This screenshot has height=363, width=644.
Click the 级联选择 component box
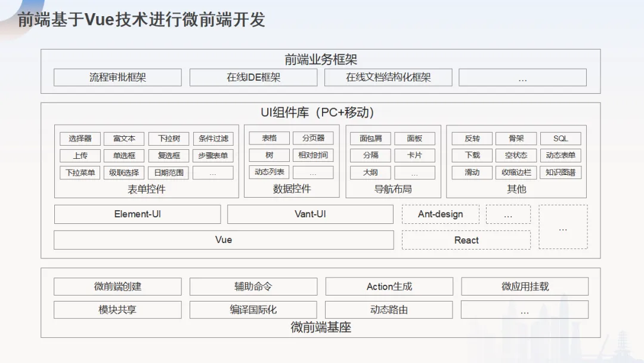click(124, 173)
